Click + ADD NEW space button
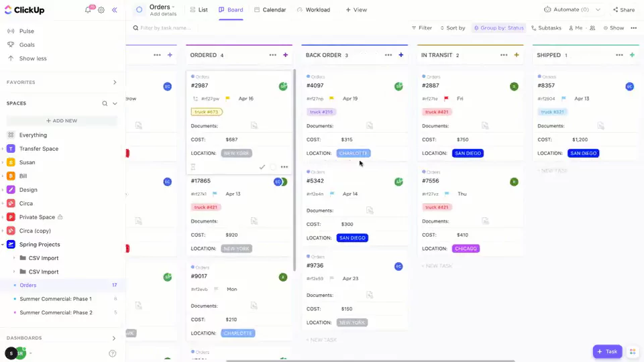 (x=62, y=121)
